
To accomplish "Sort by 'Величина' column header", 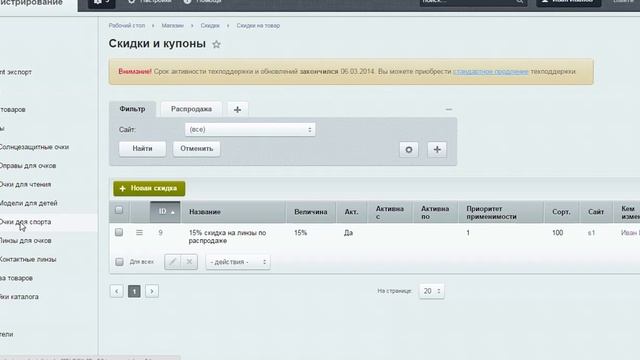I will (x=311, y=212).
